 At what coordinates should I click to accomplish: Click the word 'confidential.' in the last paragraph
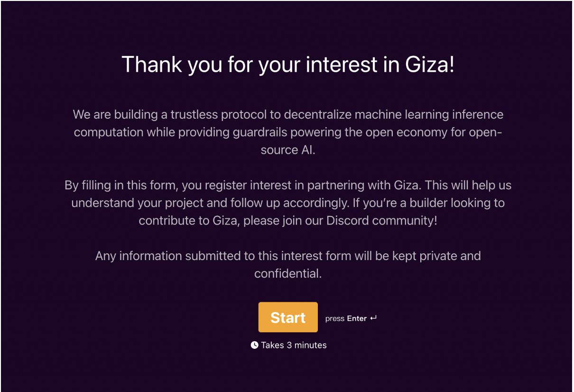[288, 274]
